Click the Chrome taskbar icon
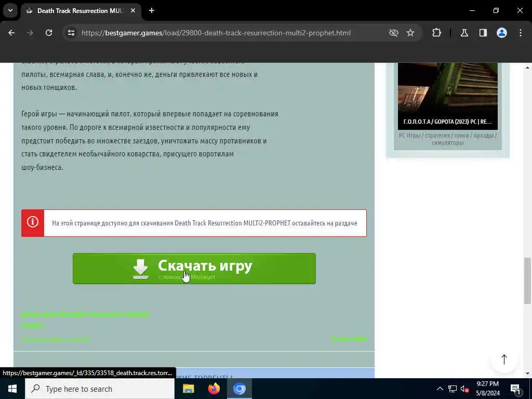 point(239,389)
